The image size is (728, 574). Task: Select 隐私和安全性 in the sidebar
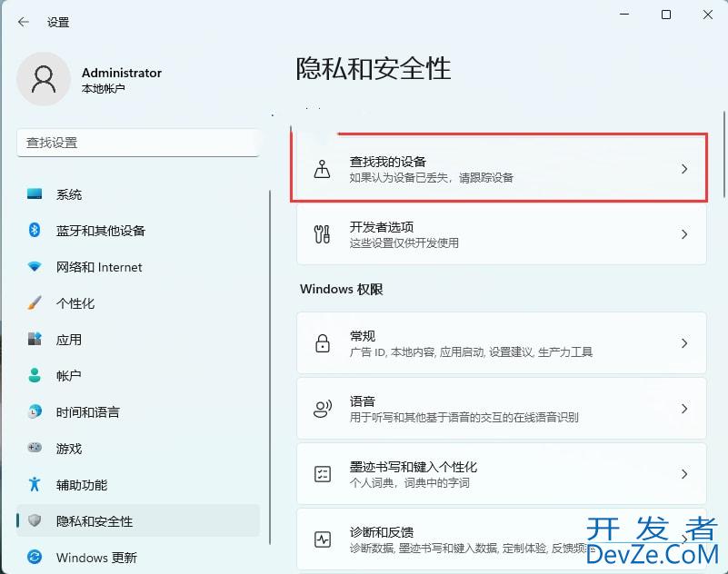tap(138, 520)
